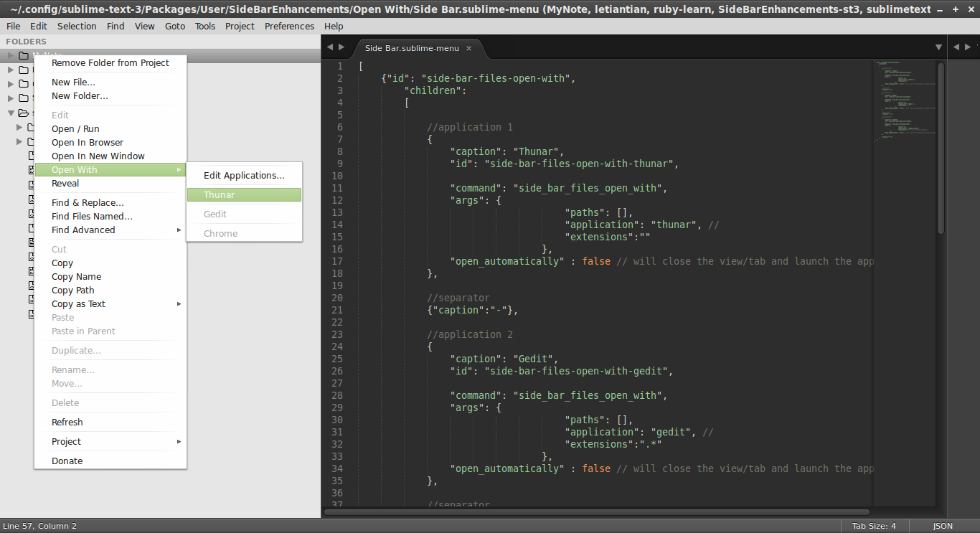Click the minimap code preview
980x533 pixels.
tap(904, 100)
